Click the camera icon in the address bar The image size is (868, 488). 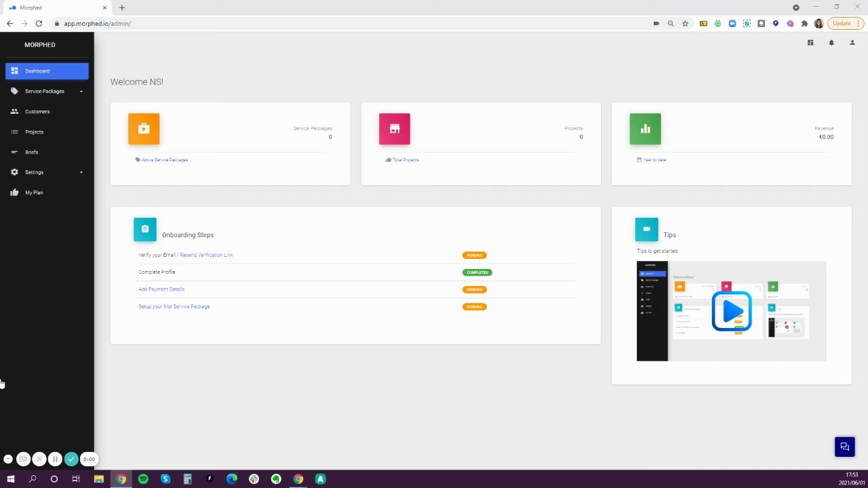[656, 23]
